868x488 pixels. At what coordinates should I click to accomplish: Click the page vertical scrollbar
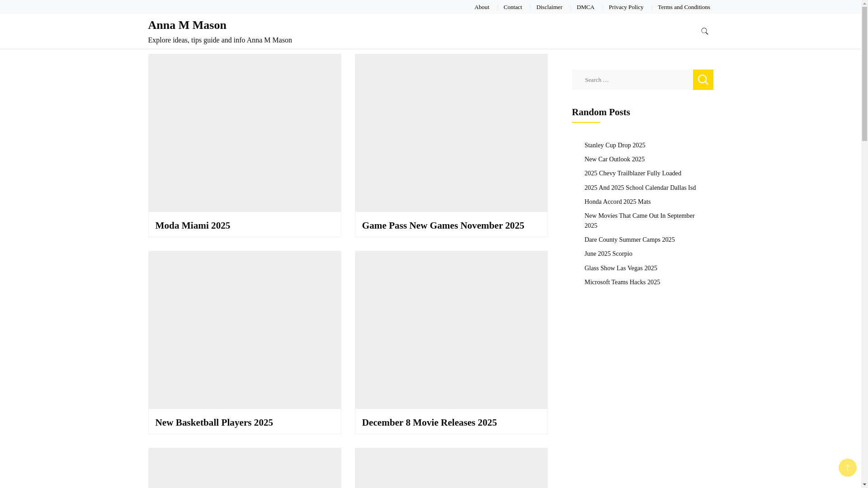pos(864,244)
